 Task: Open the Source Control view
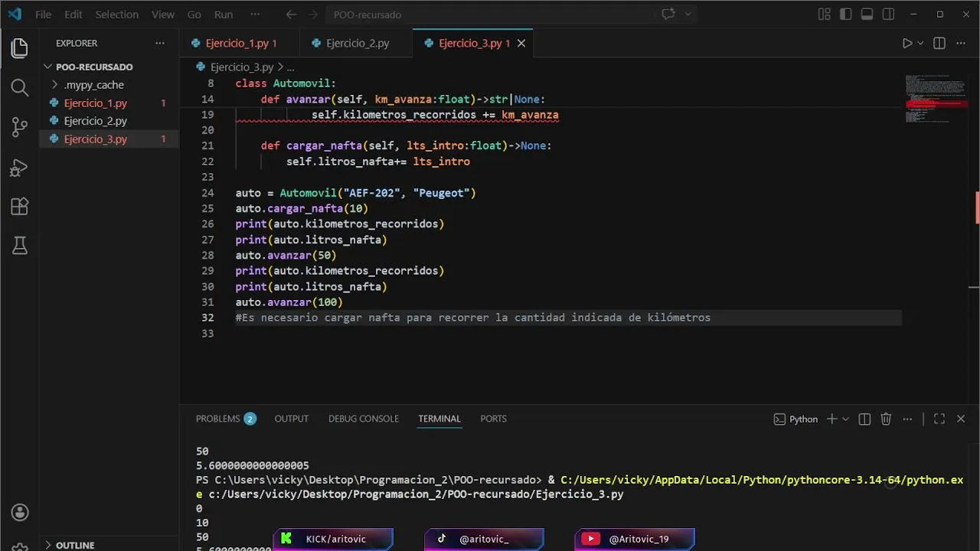point(20,128)
